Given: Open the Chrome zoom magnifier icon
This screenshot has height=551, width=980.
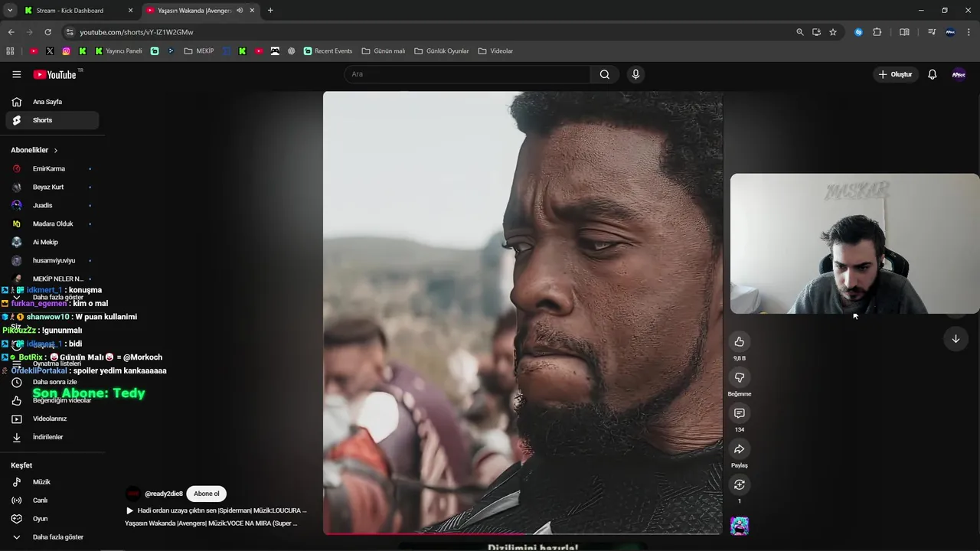Looking at the screenshot, I should [x=800, y=32].
